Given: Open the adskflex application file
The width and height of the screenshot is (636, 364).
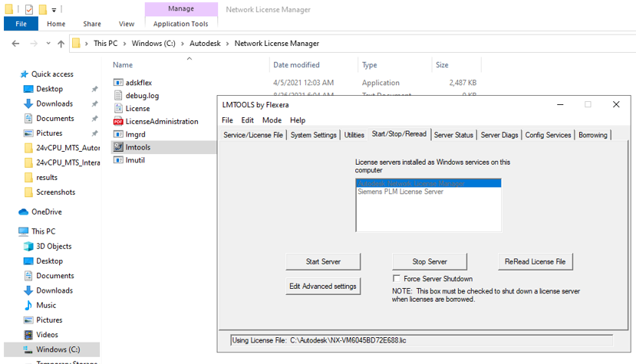Looking at the screenshot, I should [140, 82].
